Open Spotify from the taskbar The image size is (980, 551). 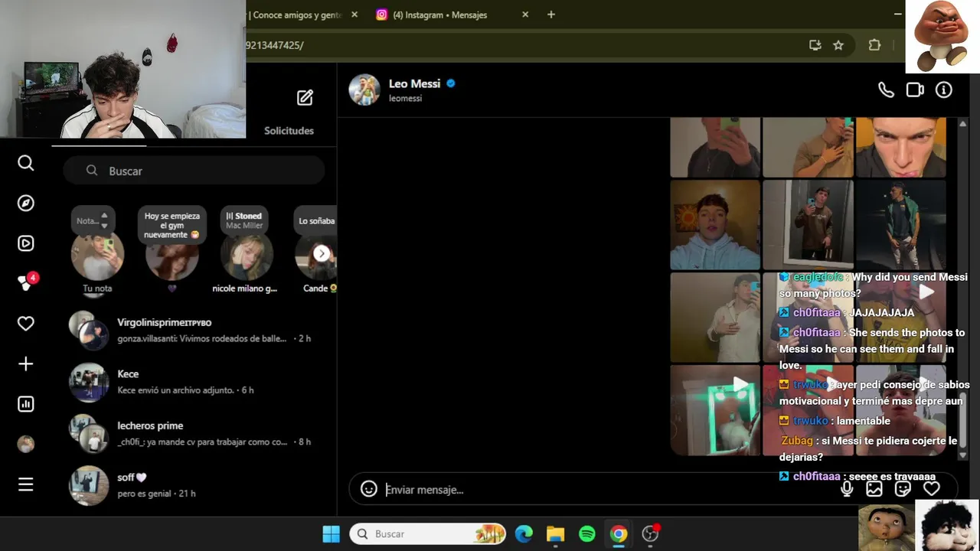click(587, 534)
